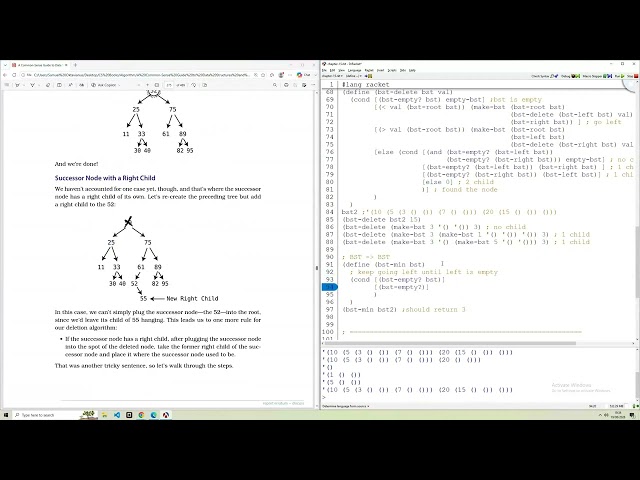Click the Windows Start button

tap(6, 415)
